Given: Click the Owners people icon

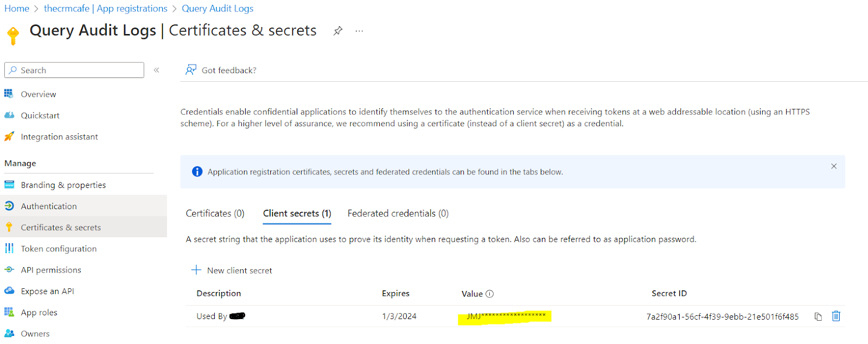Looking at the screenshot, I should 9,333.
